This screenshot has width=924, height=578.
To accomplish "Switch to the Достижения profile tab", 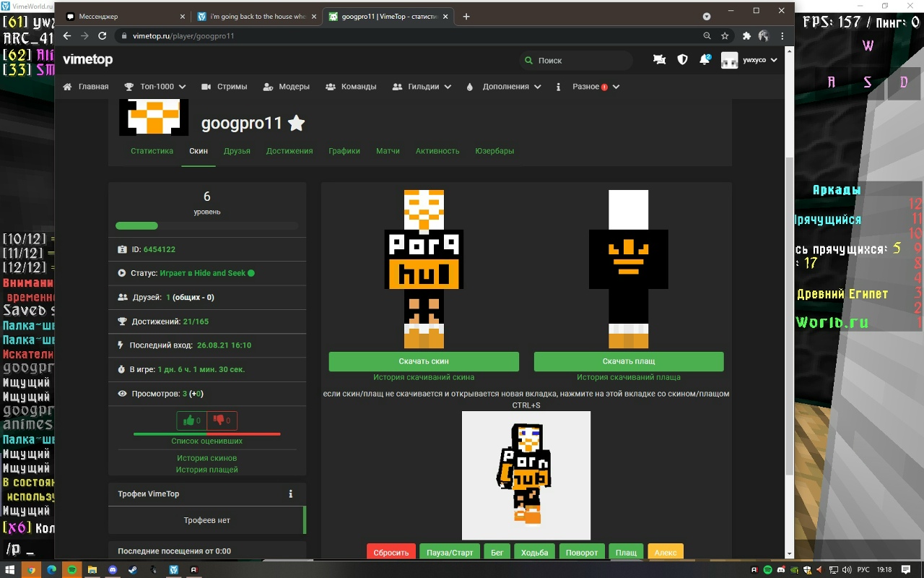I will click(x=289, y=151).
